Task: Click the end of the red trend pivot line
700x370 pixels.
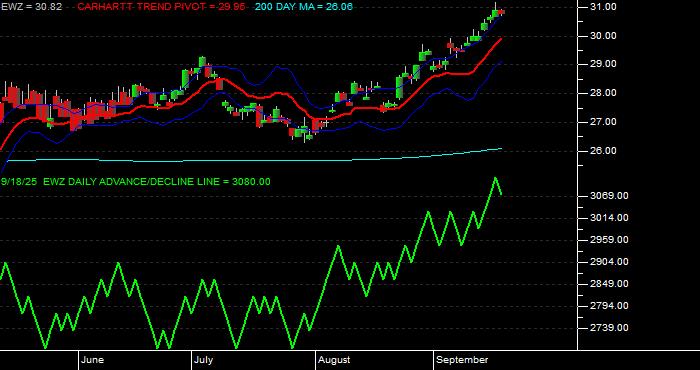Action: pyautogui.click(x=501, y=39)
